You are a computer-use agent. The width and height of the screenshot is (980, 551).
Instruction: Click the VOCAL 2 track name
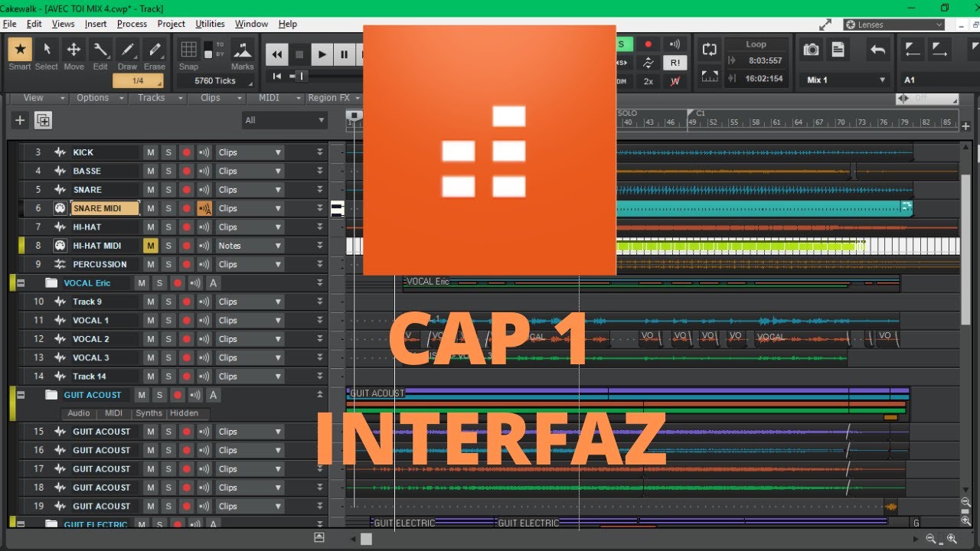[x=91, y=339]
